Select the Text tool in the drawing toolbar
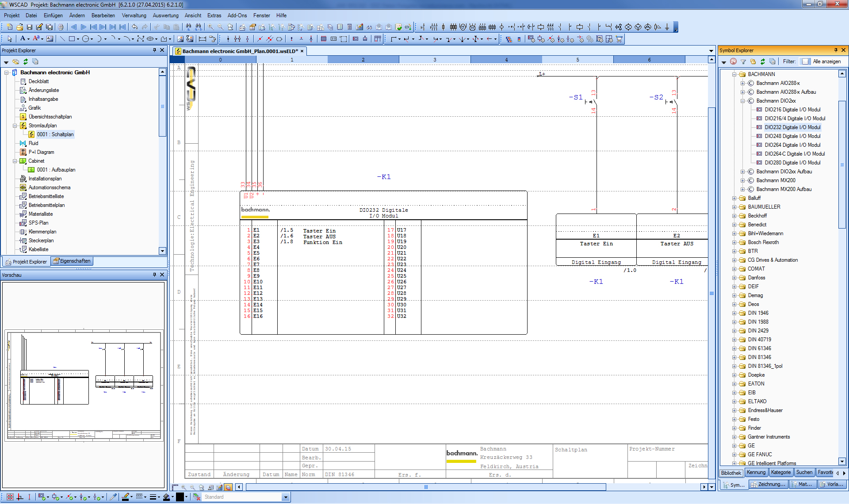 click(23, 39)
